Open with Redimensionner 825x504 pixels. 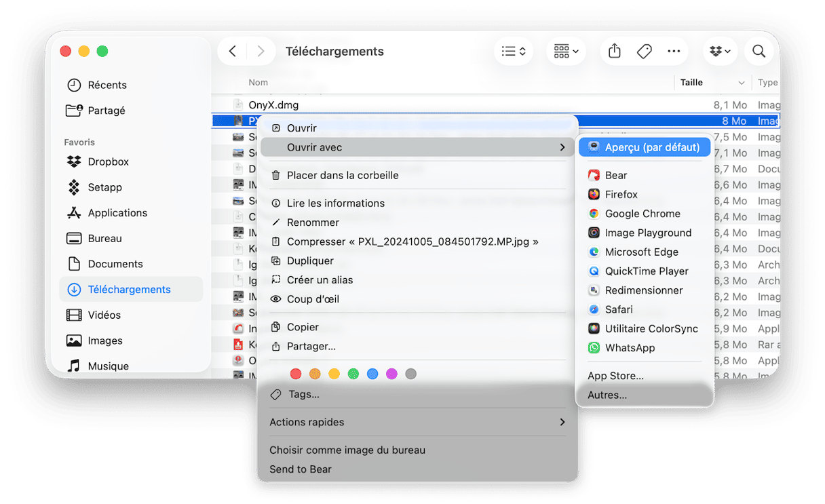click(645, 290)
